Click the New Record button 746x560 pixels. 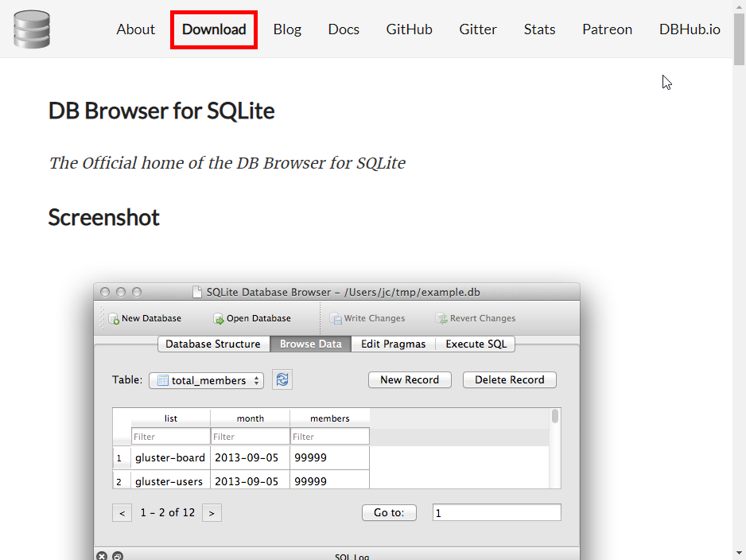410,379
